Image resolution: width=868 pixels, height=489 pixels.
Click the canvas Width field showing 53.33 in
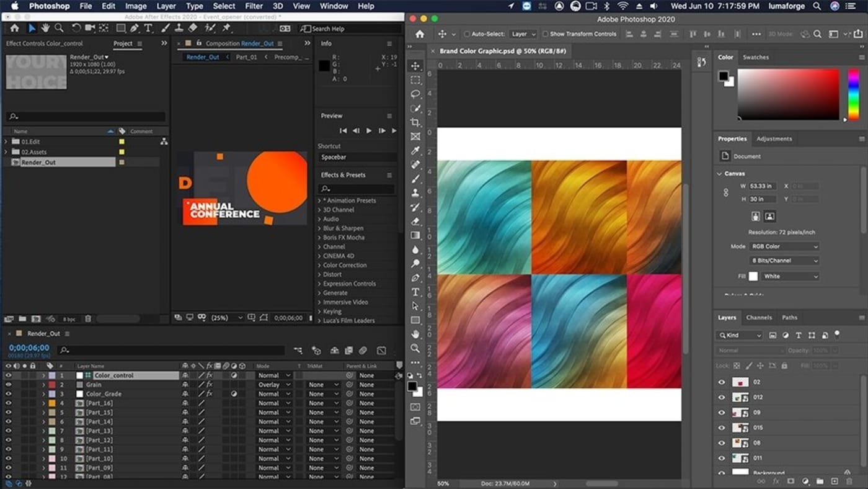(x=763, y=186)
